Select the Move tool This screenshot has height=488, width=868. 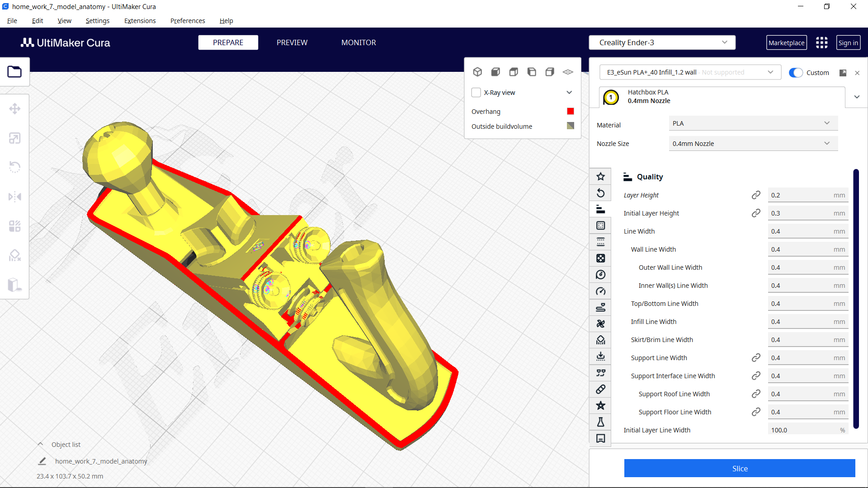15,108
